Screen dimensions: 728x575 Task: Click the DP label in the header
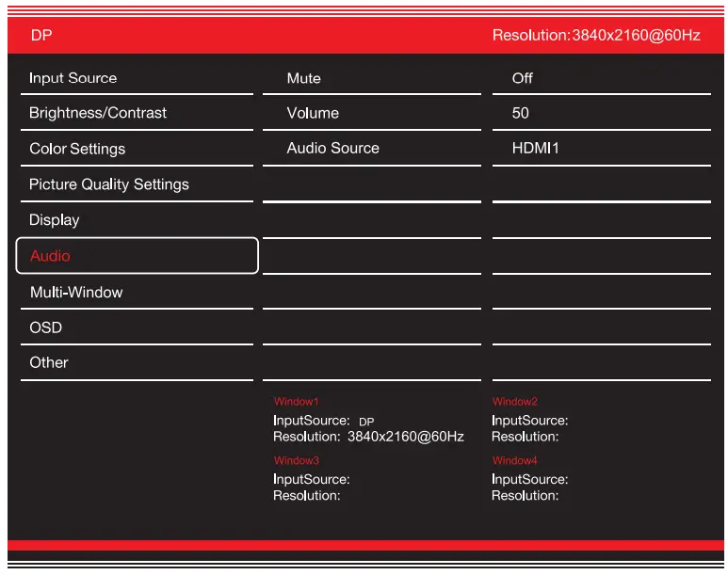click(41, 35)
